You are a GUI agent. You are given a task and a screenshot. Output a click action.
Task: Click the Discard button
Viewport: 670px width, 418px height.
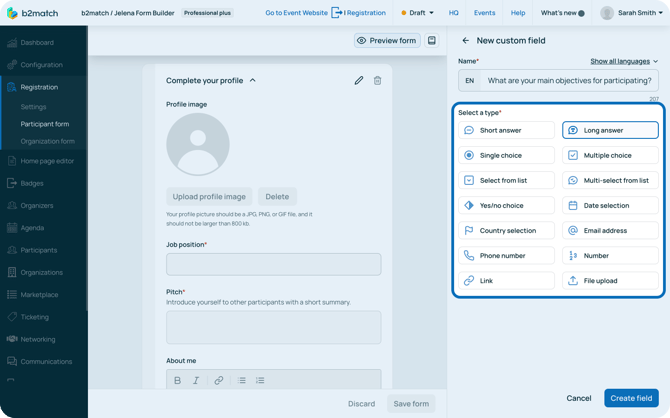[x=361, y=404]
